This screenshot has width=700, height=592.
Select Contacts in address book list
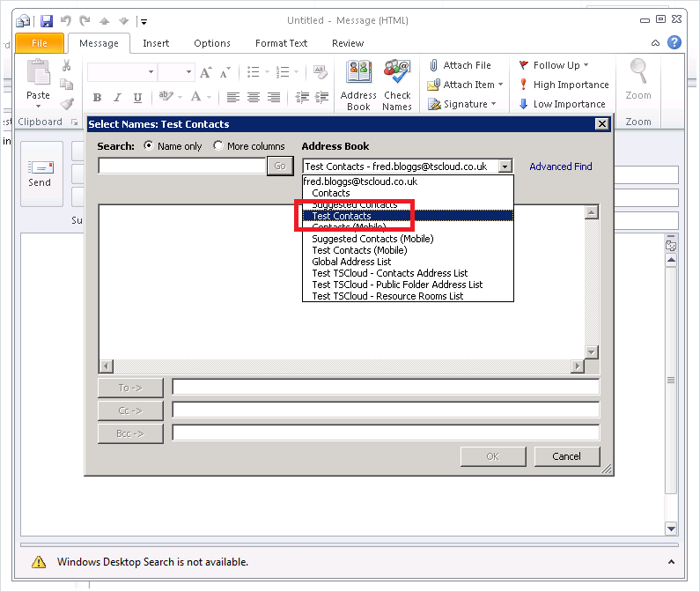[331, 193]
